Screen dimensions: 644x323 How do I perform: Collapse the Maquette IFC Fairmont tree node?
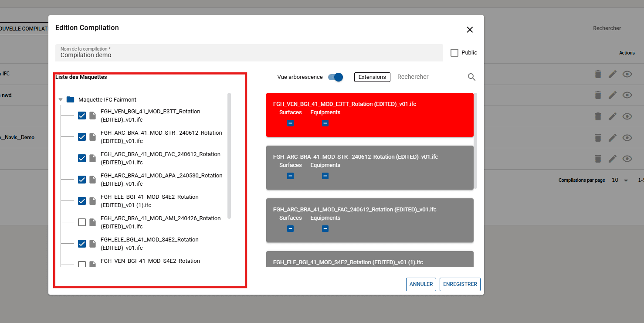(x=61, y=100)
